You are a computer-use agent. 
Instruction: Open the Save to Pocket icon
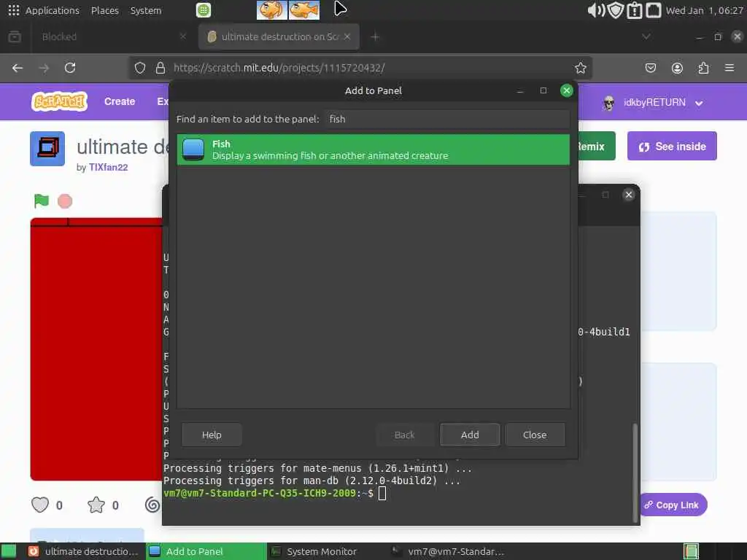[x=650, y=68]
